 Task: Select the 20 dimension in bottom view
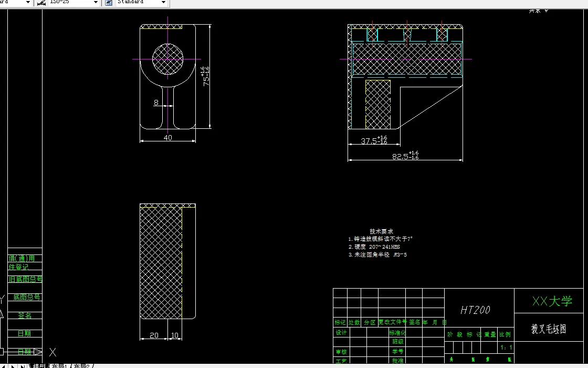click(154, 335)
